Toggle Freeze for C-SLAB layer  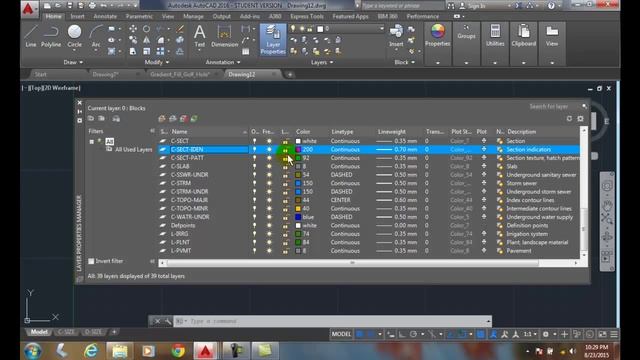[x=269, y=167]
